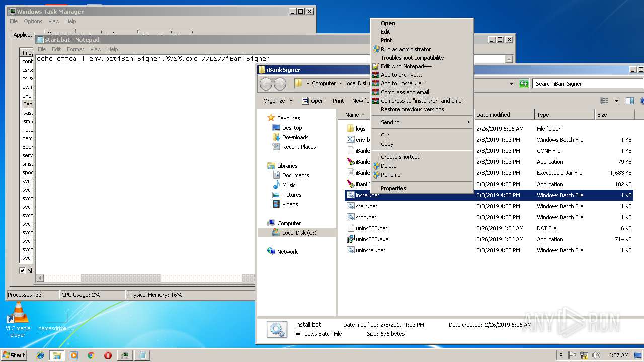This screenshot has width=644, height=362.
Task: Click the Change view icon
Action: 604,101
